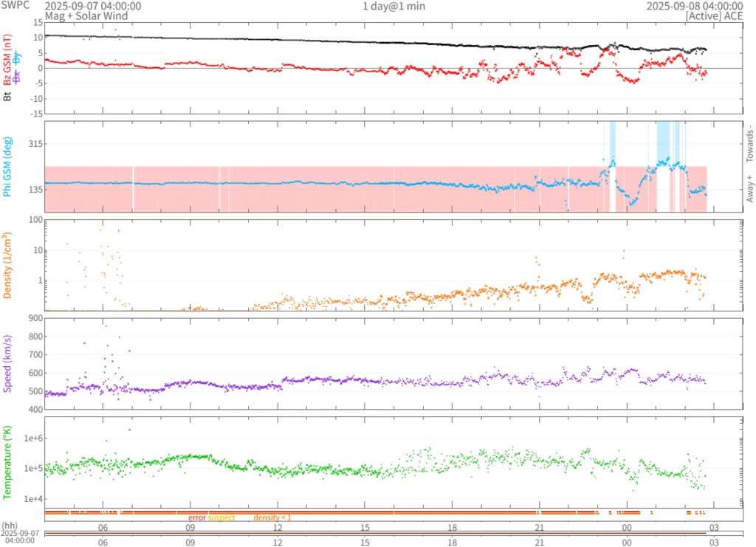Click the 'Away +' sector label
Image resolution: width=756 pixels, height=547 pixels.
click(749, 188)
